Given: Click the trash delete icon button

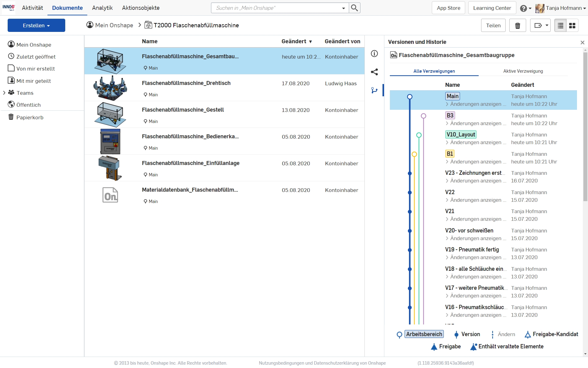Looking at the screenshot, I should click(517, 25).
